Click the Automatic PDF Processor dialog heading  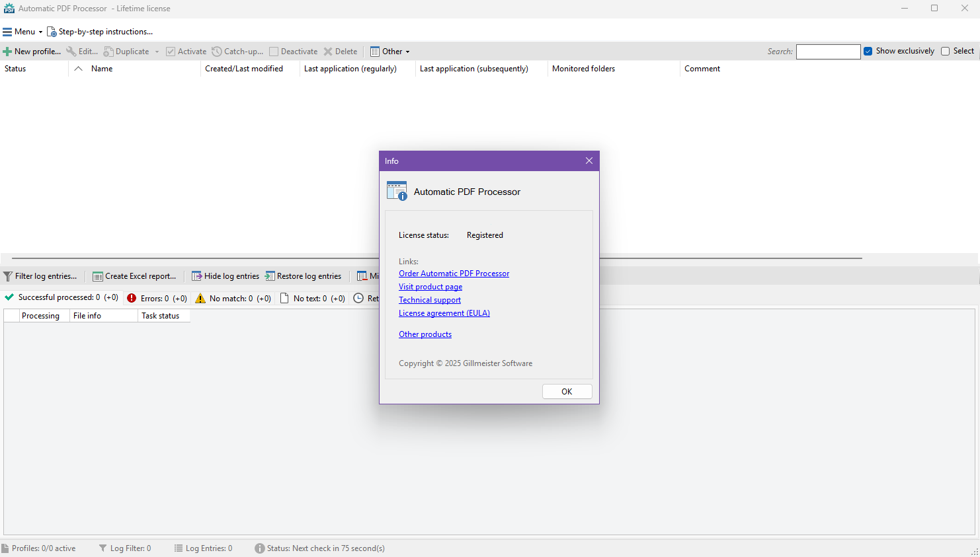click(x=467, y=192)
